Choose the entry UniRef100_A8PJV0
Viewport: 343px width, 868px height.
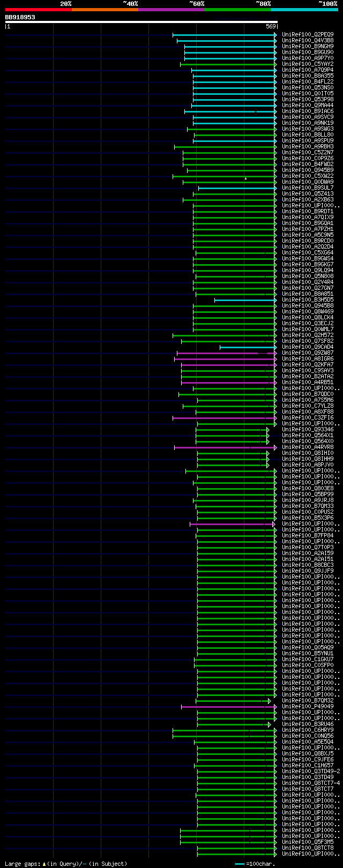pyautogui.click(x=308, y=465)
